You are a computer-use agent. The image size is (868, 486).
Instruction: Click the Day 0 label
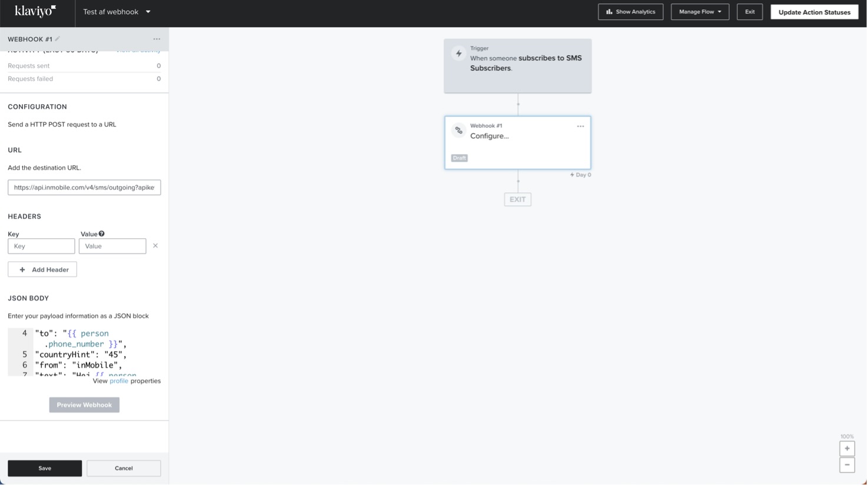coord(581,175)
